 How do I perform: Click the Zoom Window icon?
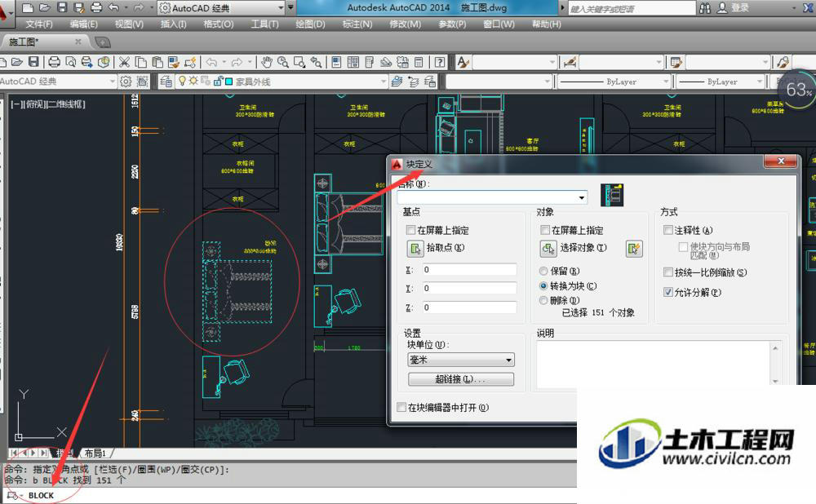[299, 63]
